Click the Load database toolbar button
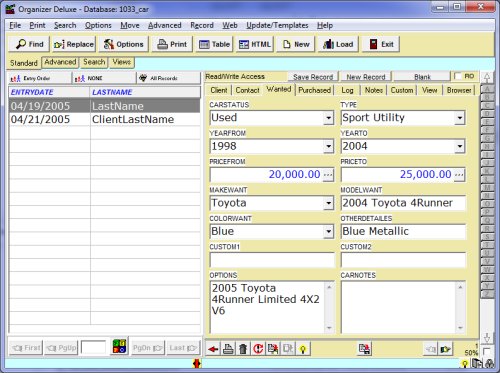 pyautogui.click(x=338, y=44)
